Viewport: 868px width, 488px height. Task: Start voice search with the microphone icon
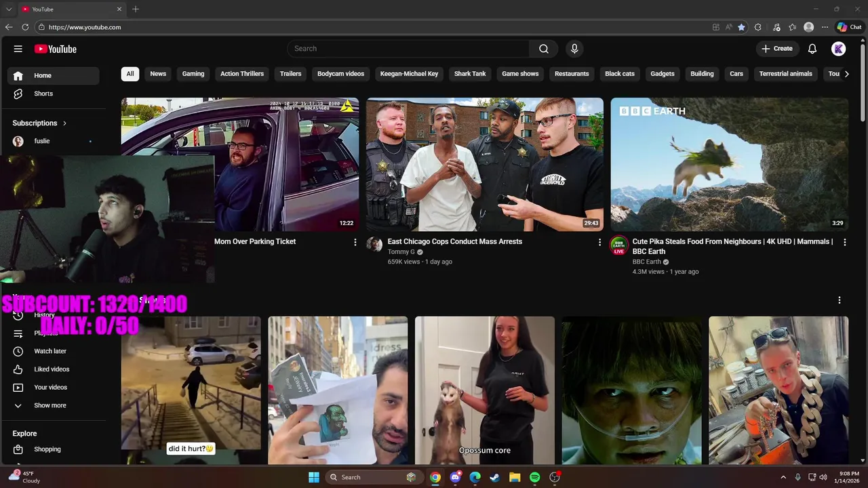click(574, 49)
